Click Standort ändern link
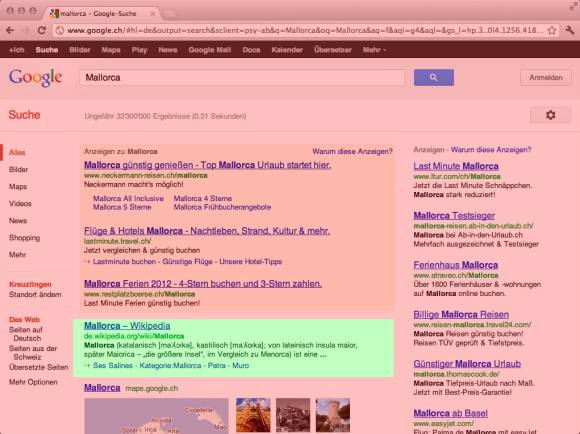580x434 pixels. 35,295
